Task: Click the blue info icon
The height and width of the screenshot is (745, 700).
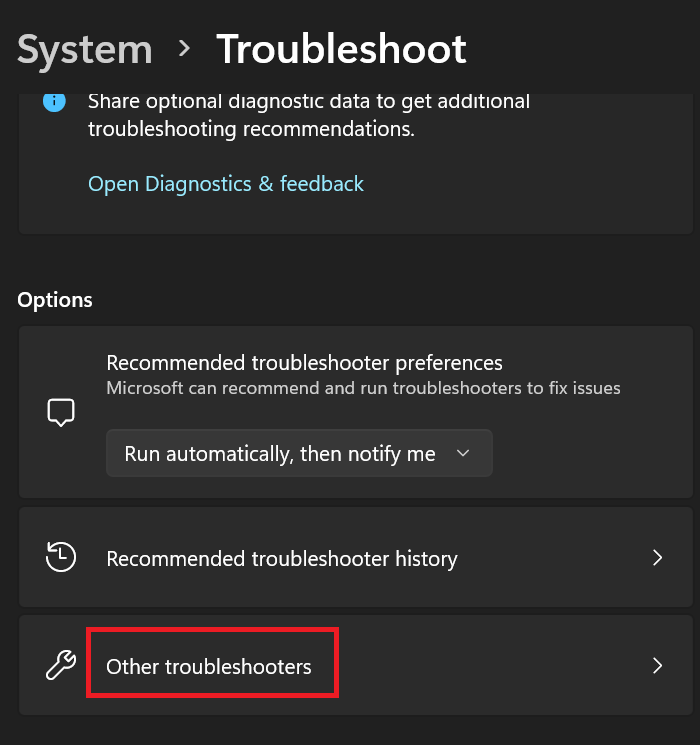Action: pyautogui.click(x=54, y=102)
